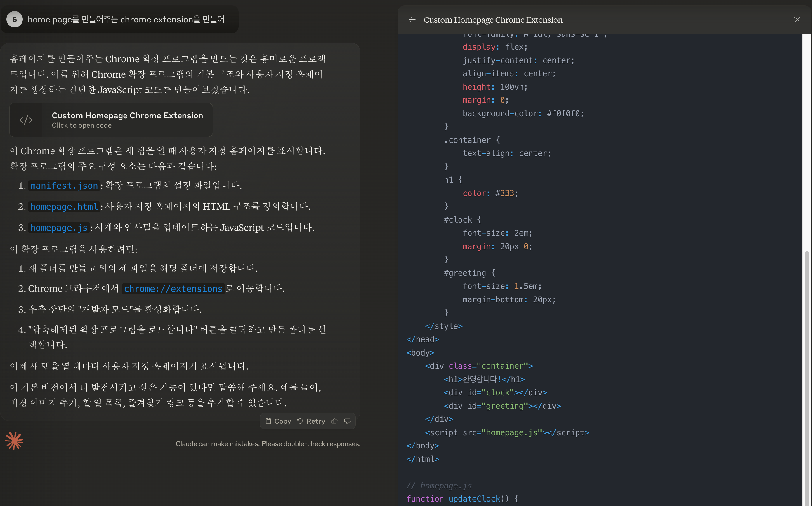812x506 pixels.
Task: Open the code bracket icon on artifact card
Action: point(26,120)
